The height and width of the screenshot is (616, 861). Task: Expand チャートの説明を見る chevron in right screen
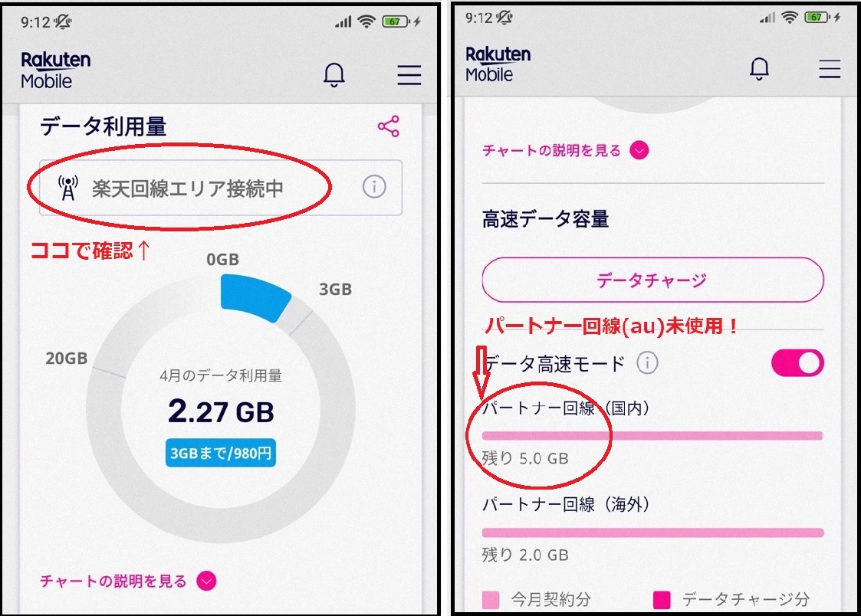[x=639, y=149]
